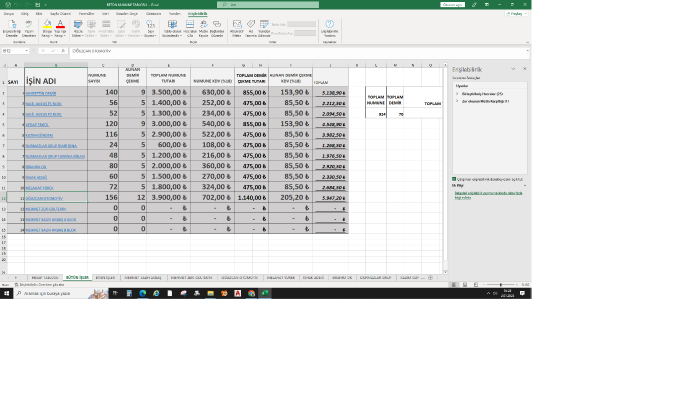Click accessibility status in status bar
The height and width of the screenshot is (394, 700).
[x=39, y=284]
